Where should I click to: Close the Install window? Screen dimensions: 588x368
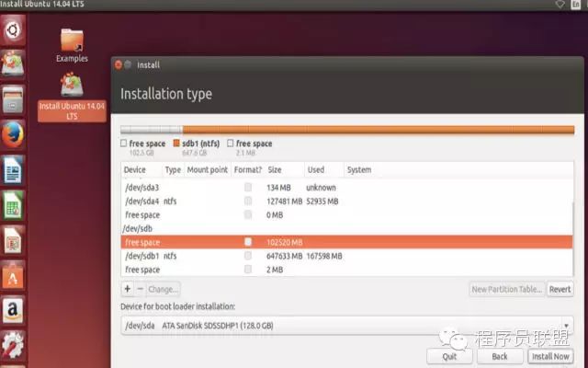point(119,65)
